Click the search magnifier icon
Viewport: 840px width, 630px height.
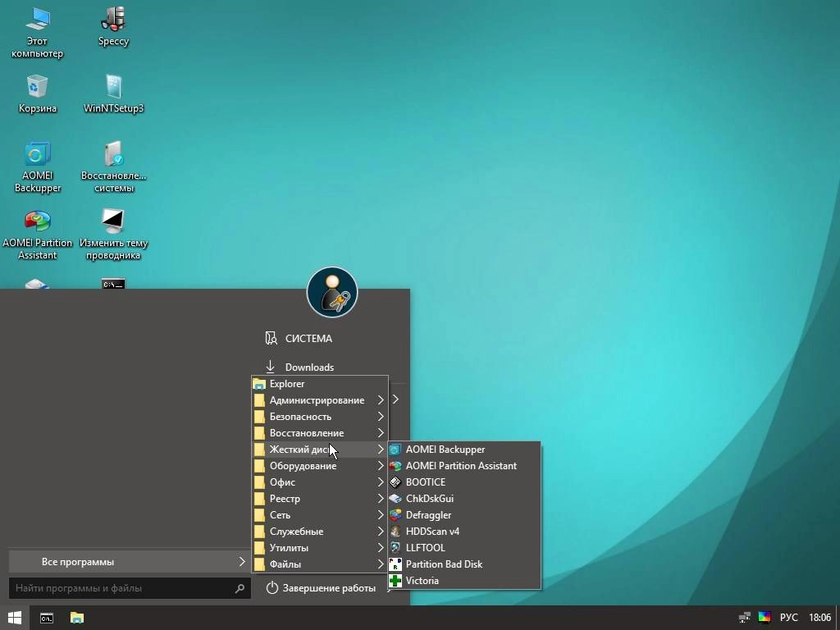tap(240, 588)
